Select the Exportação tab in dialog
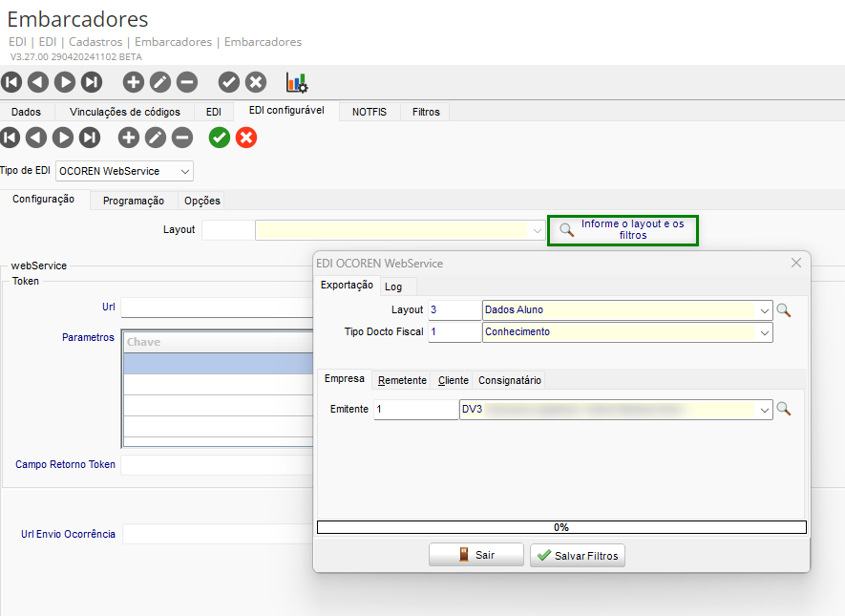845x616 pixels. [x=347, y=285]
